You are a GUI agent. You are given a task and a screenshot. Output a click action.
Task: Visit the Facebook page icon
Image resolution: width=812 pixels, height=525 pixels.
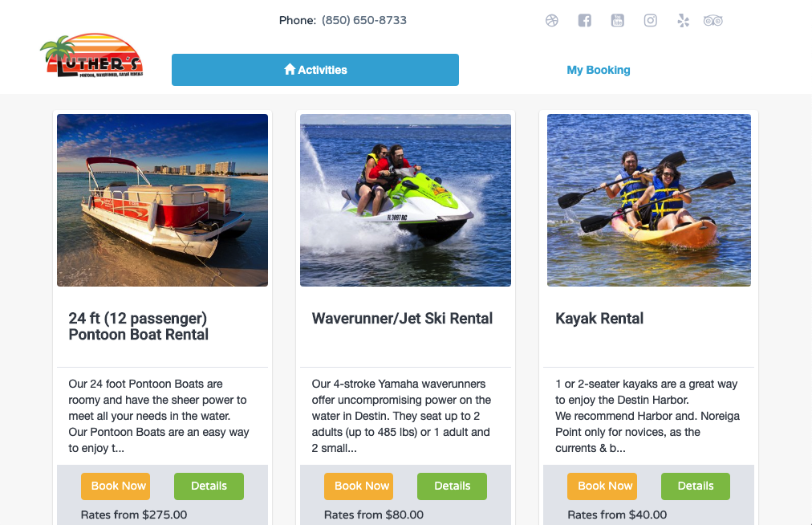(x=585, y=21)
